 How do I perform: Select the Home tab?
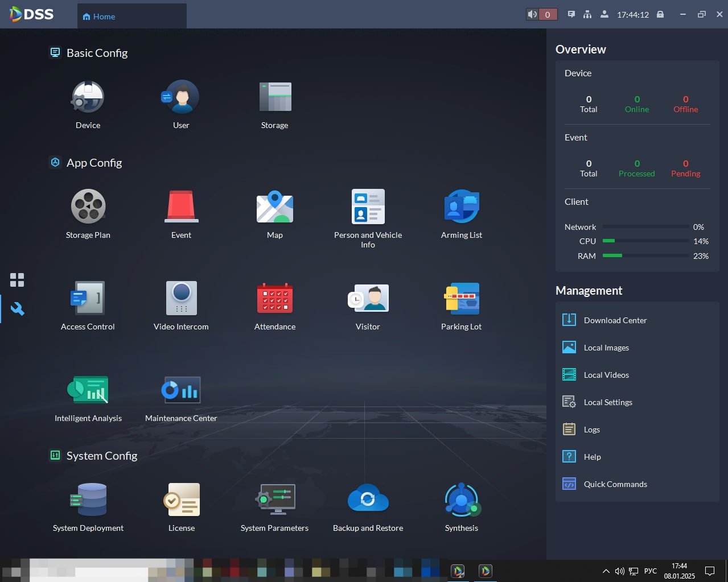pos(99,16)
